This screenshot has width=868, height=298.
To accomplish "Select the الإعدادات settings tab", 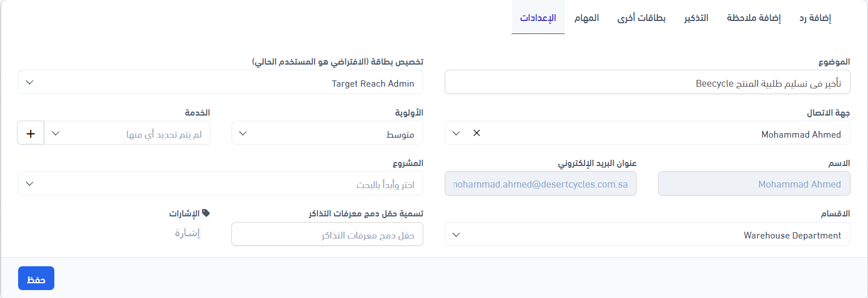I will tap(538, 18).
